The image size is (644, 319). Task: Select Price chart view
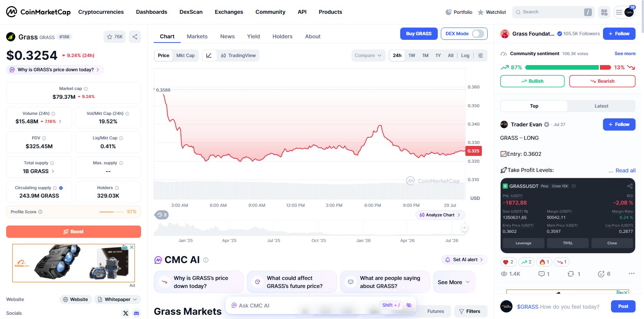pos(164,56)
